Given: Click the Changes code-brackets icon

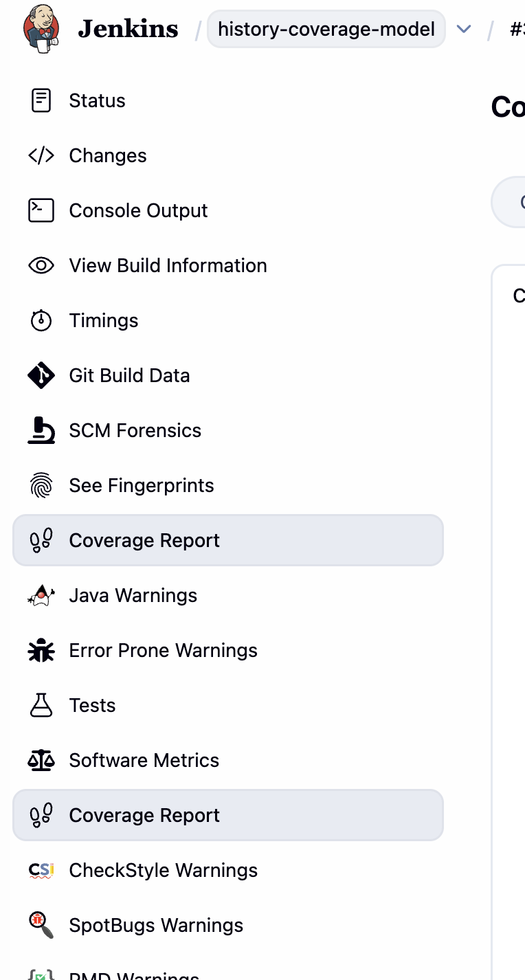Looking at the screenshot, I should pyautogui.click(x=41, y=155).
